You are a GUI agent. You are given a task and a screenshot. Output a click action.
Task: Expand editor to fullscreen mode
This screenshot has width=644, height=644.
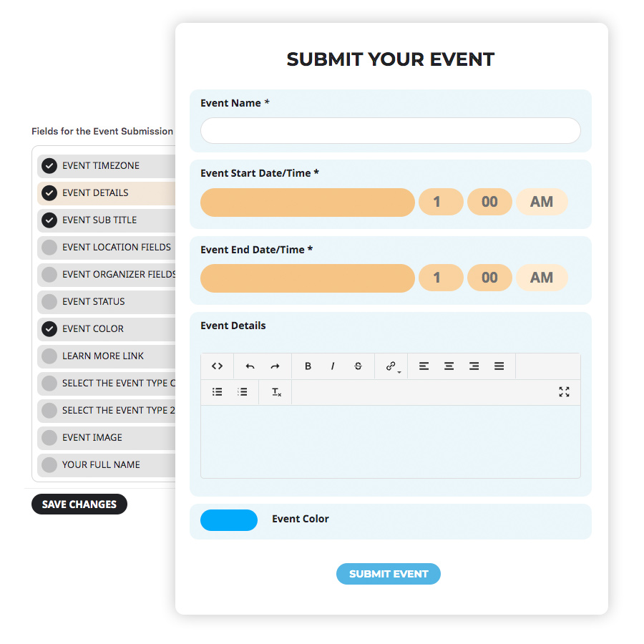(564, 392)
